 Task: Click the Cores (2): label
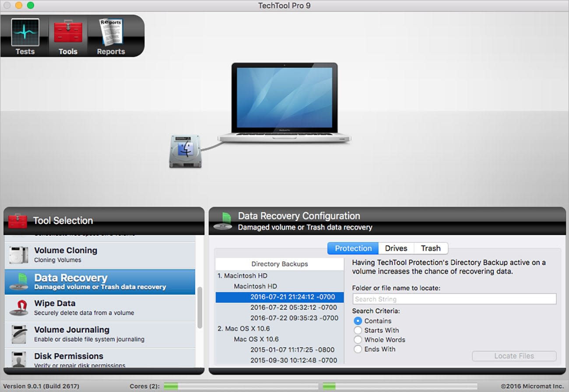145,386
